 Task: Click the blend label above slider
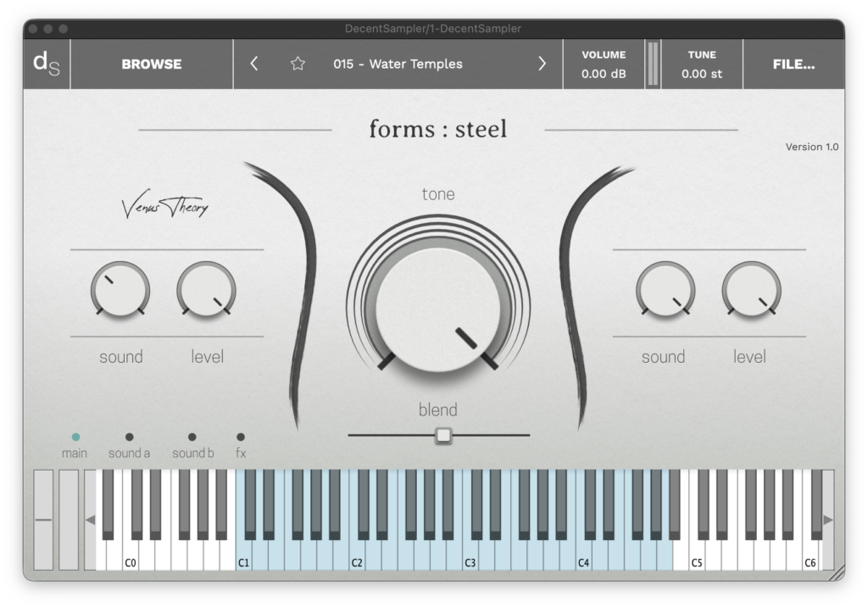point(438,410)
